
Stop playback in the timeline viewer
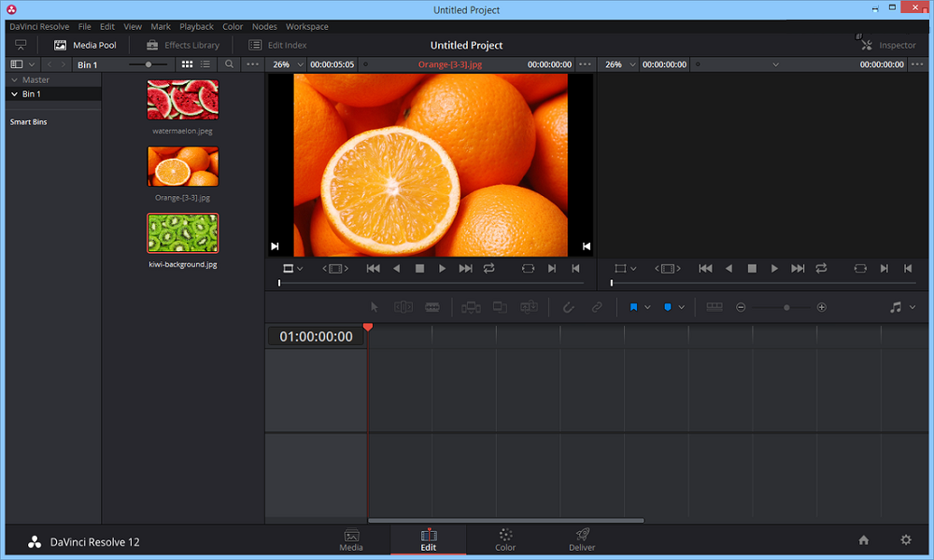point(752,269)
